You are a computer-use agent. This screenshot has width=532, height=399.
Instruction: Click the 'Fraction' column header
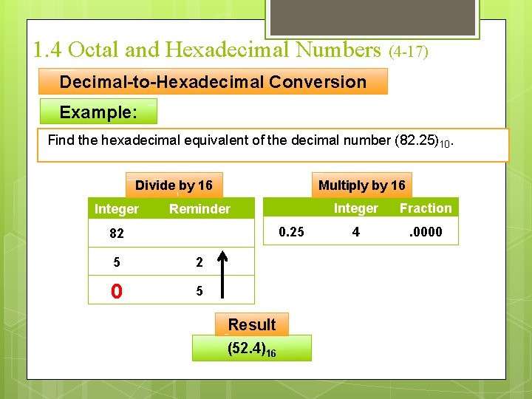point(426,208)
